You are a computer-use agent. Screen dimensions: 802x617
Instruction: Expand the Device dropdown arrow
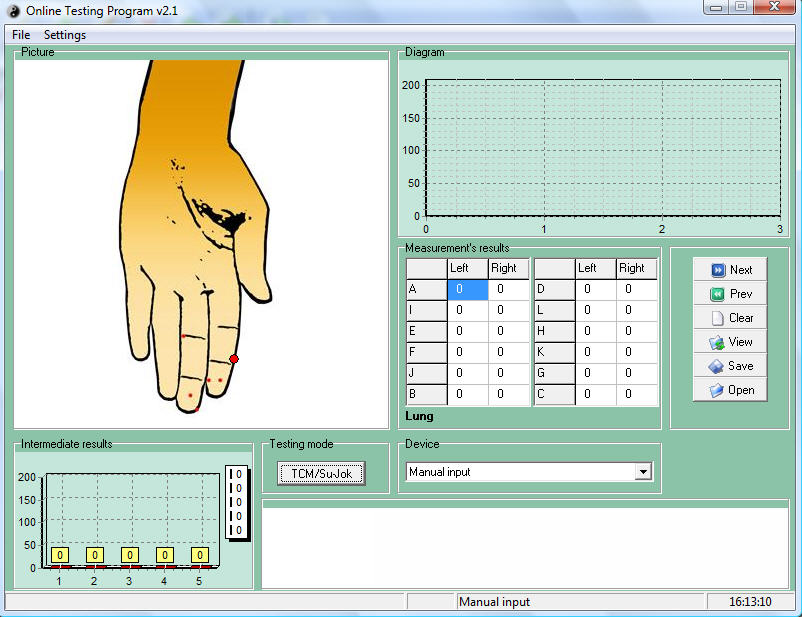click(643, 472)
